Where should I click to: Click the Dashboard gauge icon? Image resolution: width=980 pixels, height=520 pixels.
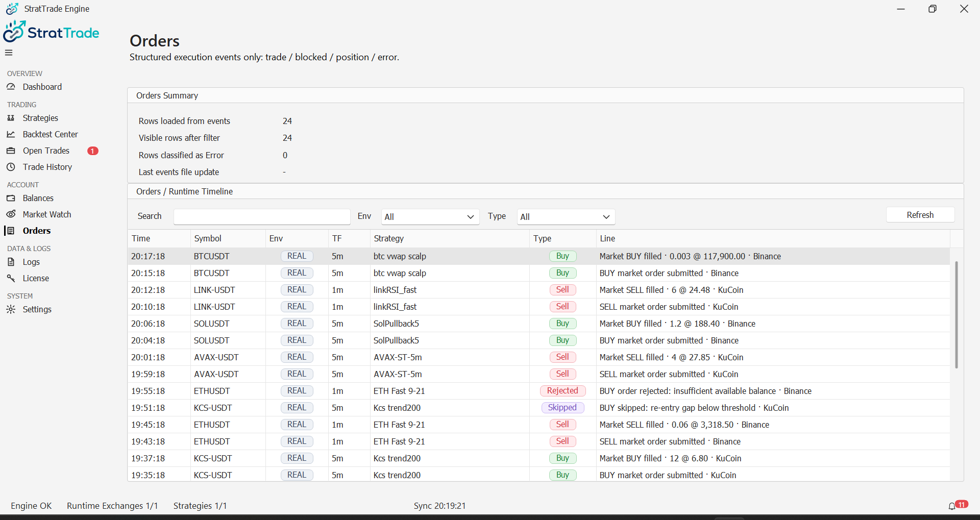coord(11,87)
